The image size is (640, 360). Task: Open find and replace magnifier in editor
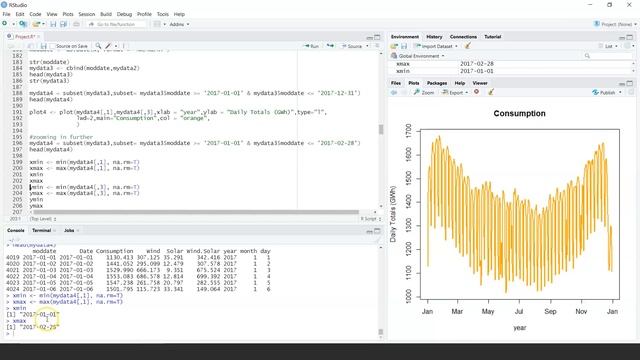[x=98, y=46]
